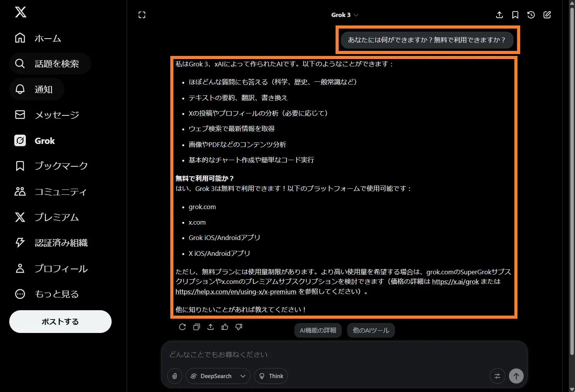Click 基本的なチャート作成や簡単なコード実行 bullet text
The height and width of the screenshot is (392, 575).
[251, 160]
